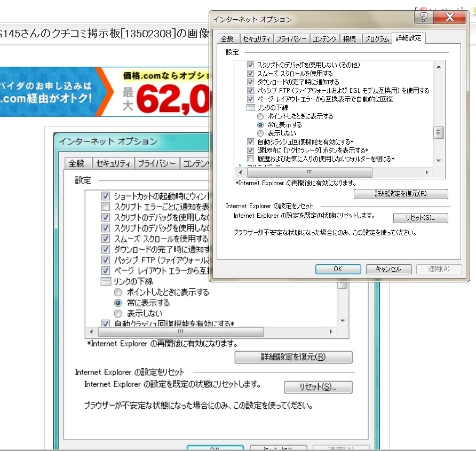Viewport: 476px width, 451px height.
Task: Enable 履歴およびお気に入りの使用しないフォルダーを閉じる
Action: 250,159
